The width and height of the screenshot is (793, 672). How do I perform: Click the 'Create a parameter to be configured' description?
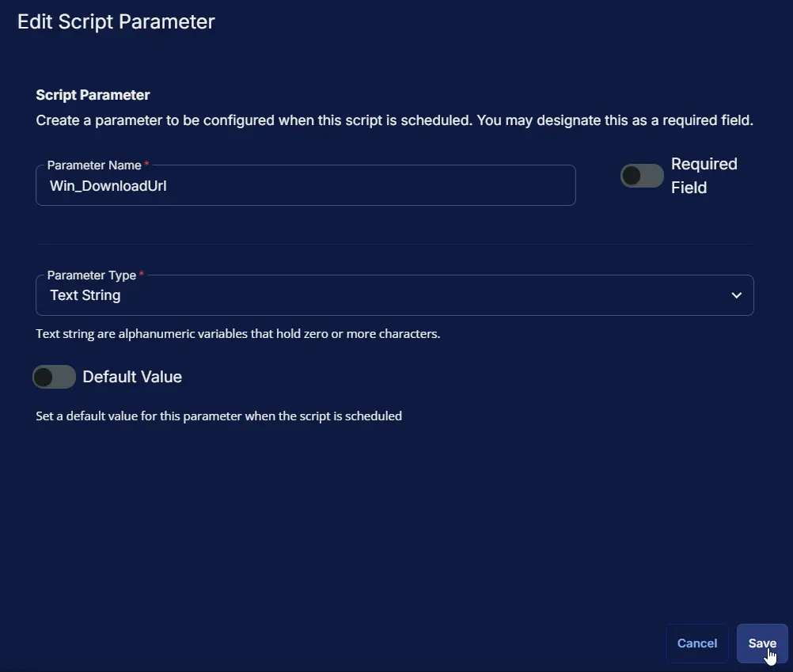click(x=394, y=120)
